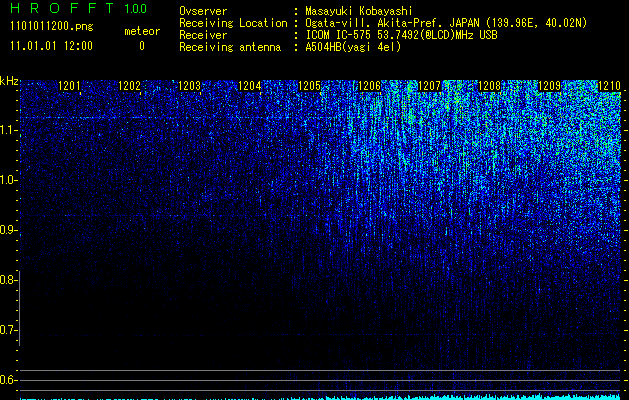The image size is (629, 400).
Task: Click the cyan signal level strip at bottom
Action: click(321, 397)
